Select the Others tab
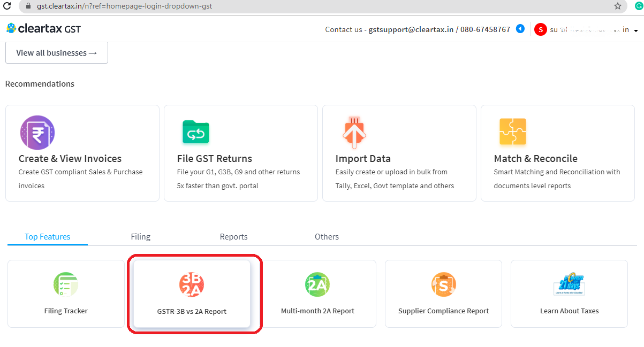Image resolution: width=644 pixels, height=347 pixels. click(327, 236)
